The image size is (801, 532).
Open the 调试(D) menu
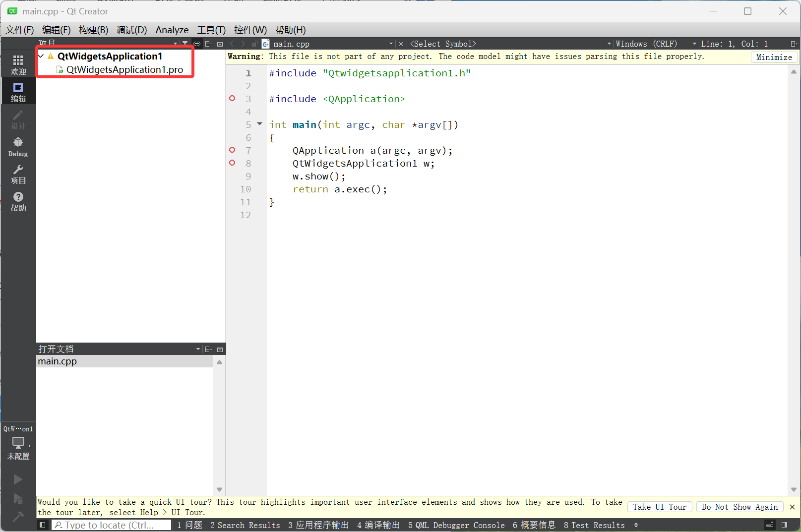coord(131,30)
